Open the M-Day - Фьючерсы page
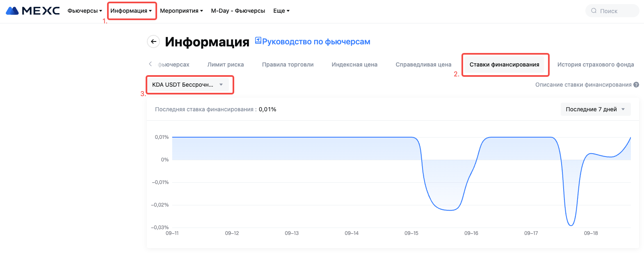Viewport: 644px width, 253px height. 238,11
